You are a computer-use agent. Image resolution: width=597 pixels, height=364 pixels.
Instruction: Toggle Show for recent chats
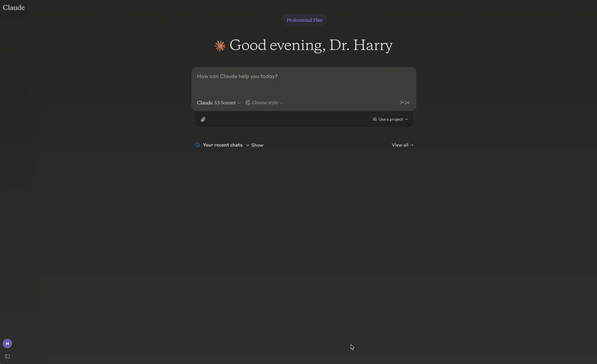[x=257, y=145]
